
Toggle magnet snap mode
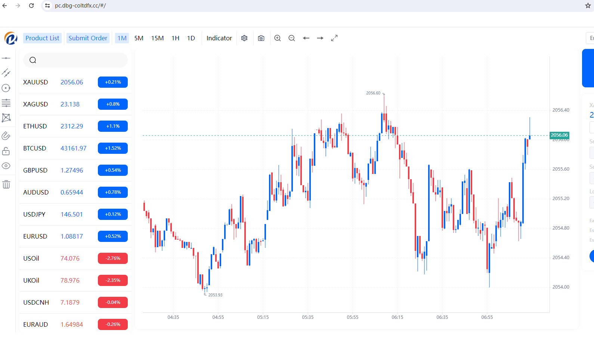point(6,136)
